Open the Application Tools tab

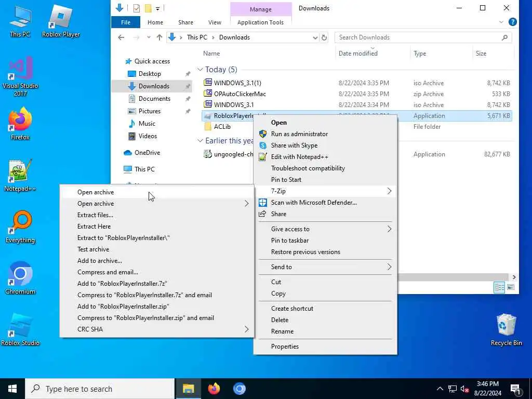(x=260, y=22)
